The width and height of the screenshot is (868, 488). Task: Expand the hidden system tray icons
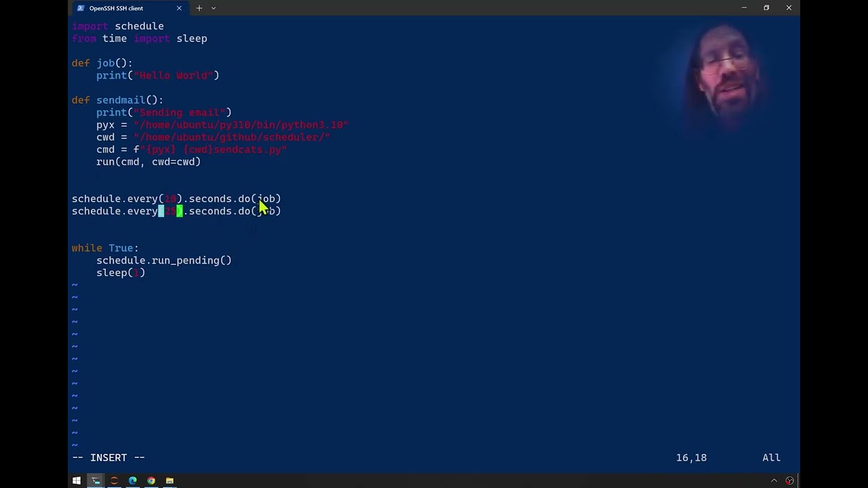pyautogui.click(x=774, y=481)
